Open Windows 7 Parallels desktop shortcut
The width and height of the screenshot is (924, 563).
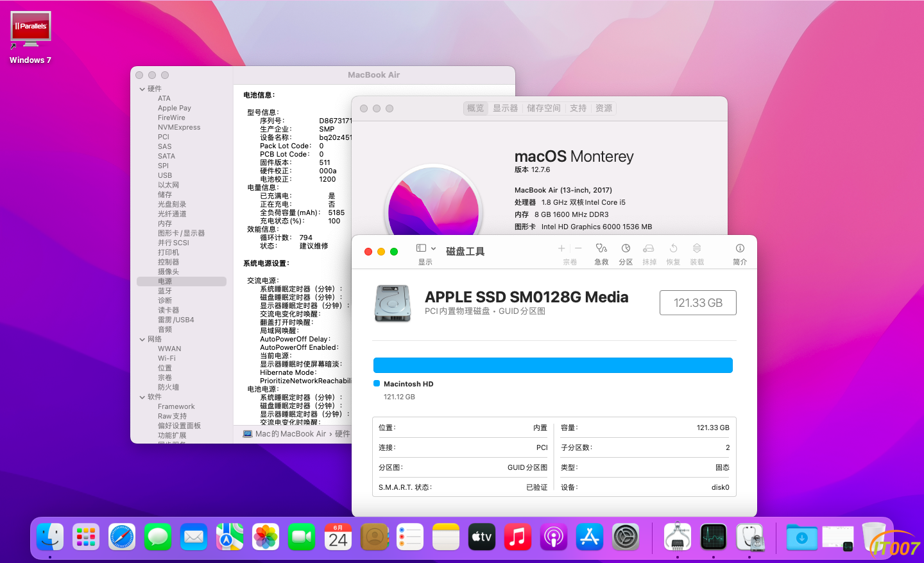[x=31, y=38]
